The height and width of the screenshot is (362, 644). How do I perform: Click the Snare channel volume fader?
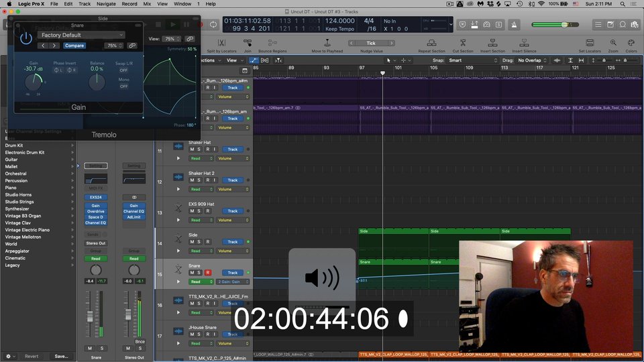tap(90, 316)
